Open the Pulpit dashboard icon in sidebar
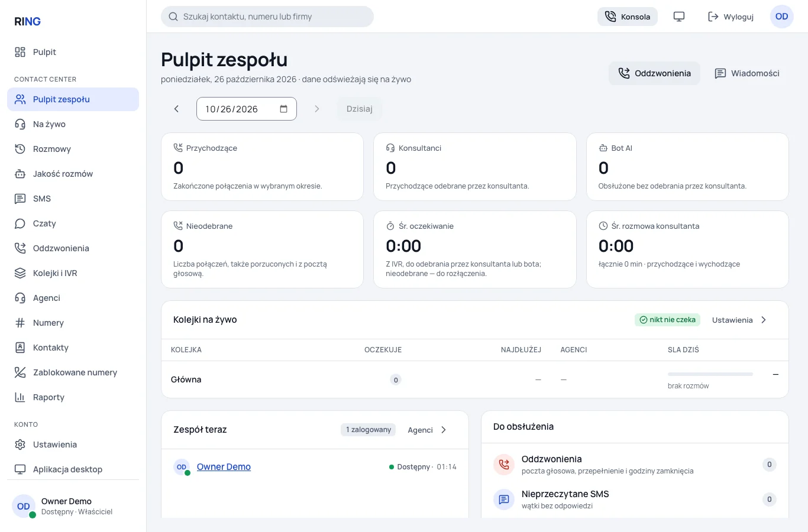 pyautogui.click(x=20, y=52)
